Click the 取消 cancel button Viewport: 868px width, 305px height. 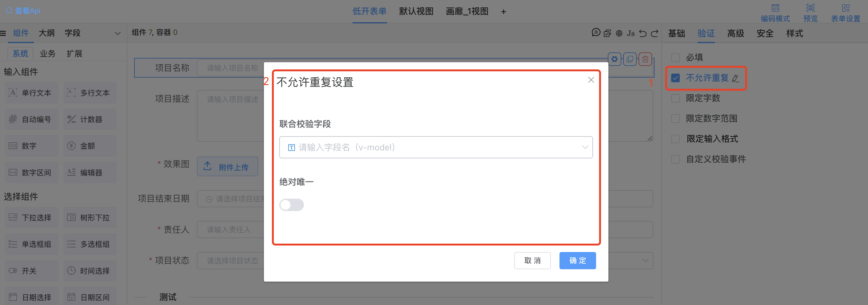[532, 260]
